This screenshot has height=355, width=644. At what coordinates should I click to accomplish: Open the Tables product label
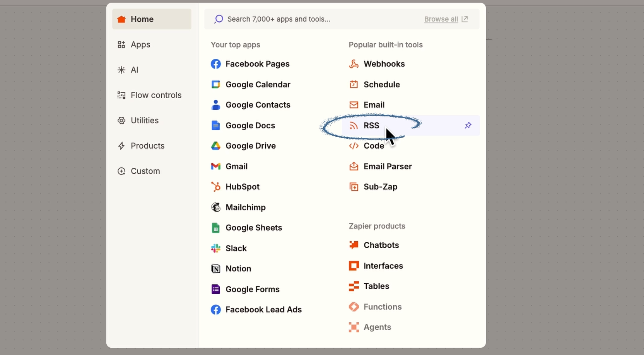[x=376, y=286]
